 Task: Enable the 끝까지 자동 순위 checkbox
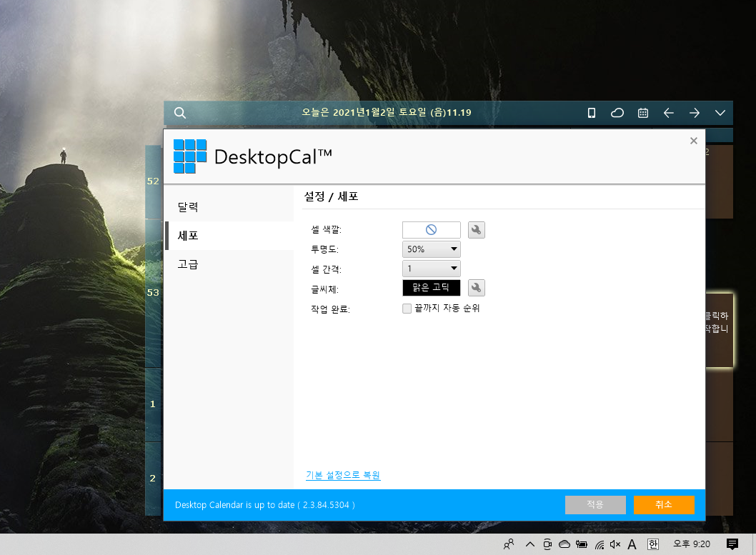407,309
